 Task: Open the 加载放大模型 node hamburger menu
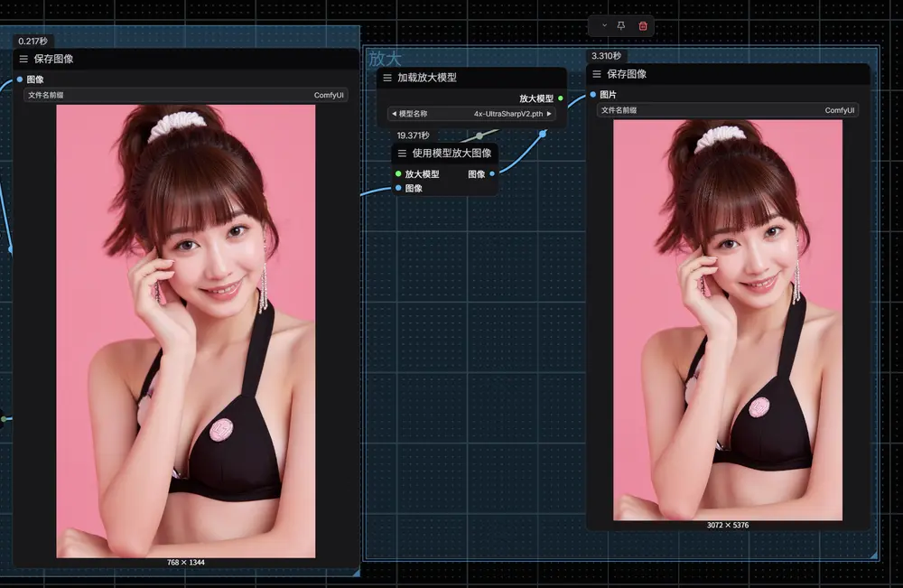[x=387, y=78]
